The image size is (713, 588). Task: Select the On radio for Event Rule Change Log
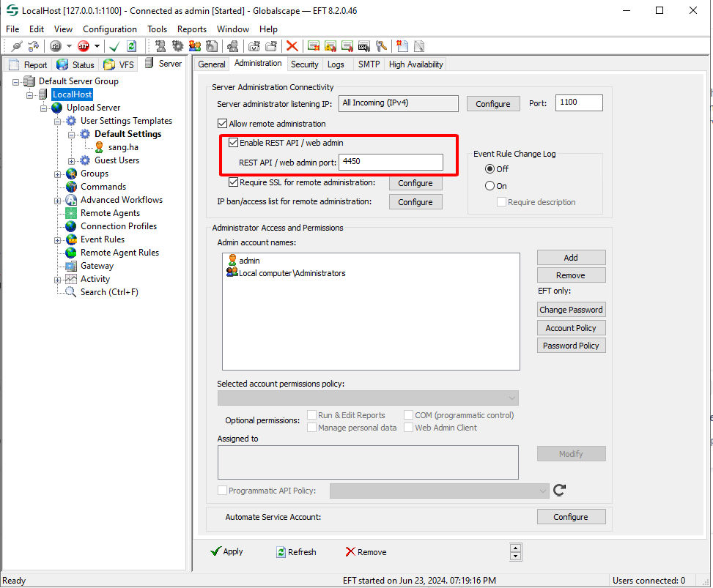(x=490, y=186)
